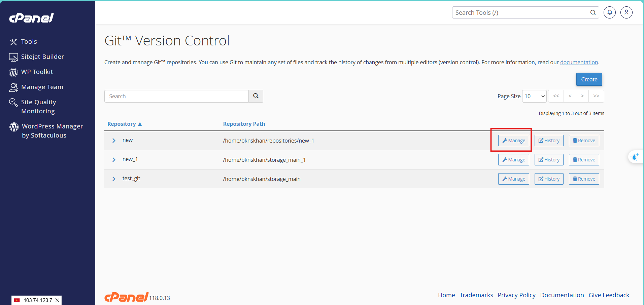Open the Page Size dropdown
Viewport: 644px width, 305px height.
tap(534, 96)
